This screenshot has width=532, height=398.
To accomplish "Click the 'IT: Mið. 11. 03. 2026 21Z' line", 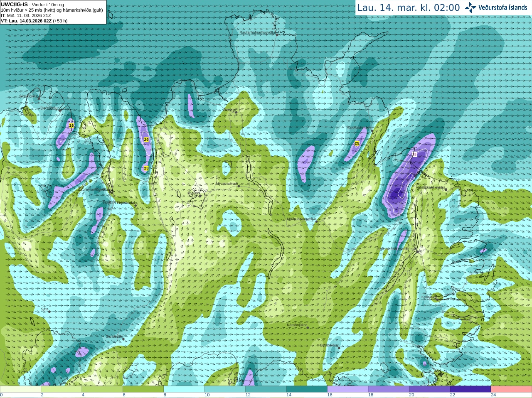I will coord(26,15).
